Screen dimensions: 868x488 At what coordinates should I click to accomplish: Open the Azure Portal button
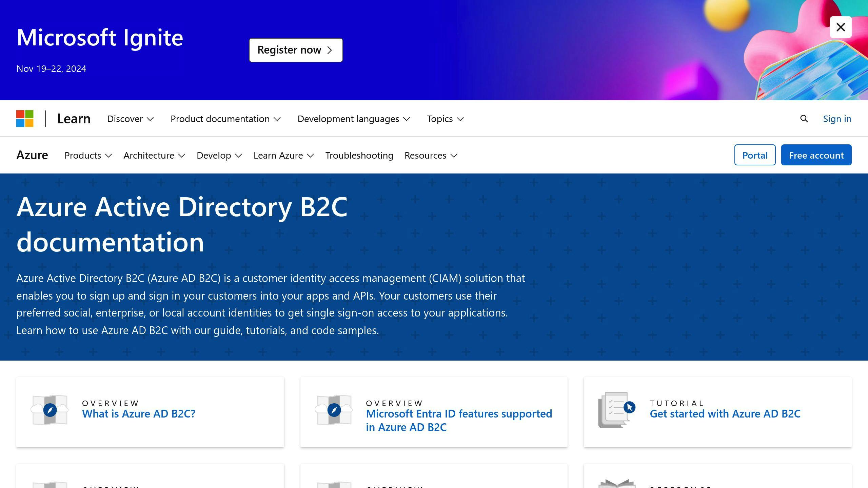click(x=755, y=155)
